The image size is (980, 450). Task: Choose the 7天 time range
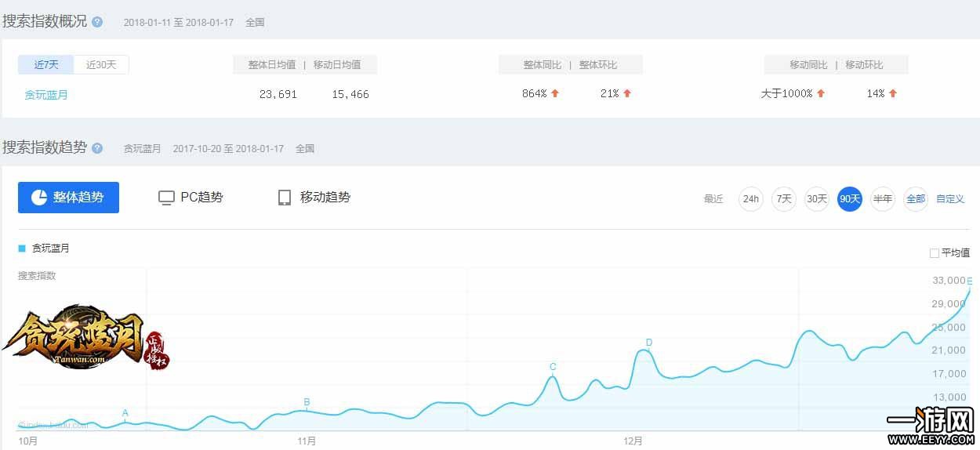point(783,199)
